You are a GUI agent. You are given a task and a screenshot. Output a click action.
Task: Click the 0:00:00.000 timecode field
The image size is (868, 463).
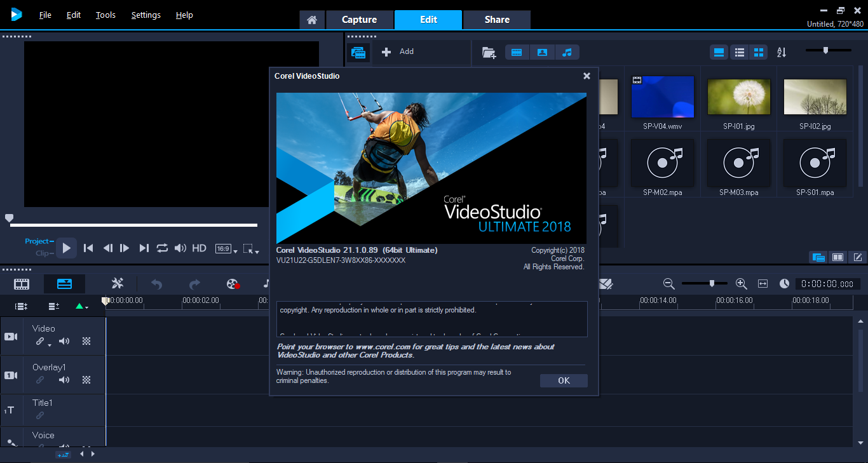pyautogui.click(x=828, y=284)
